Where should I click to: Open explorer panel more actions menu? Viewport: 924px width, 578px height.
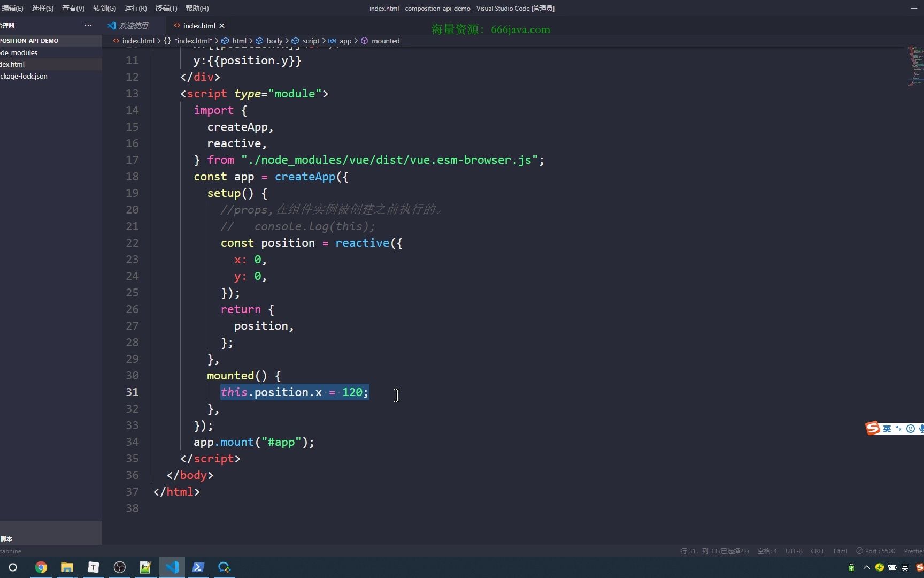click(88, 25)
